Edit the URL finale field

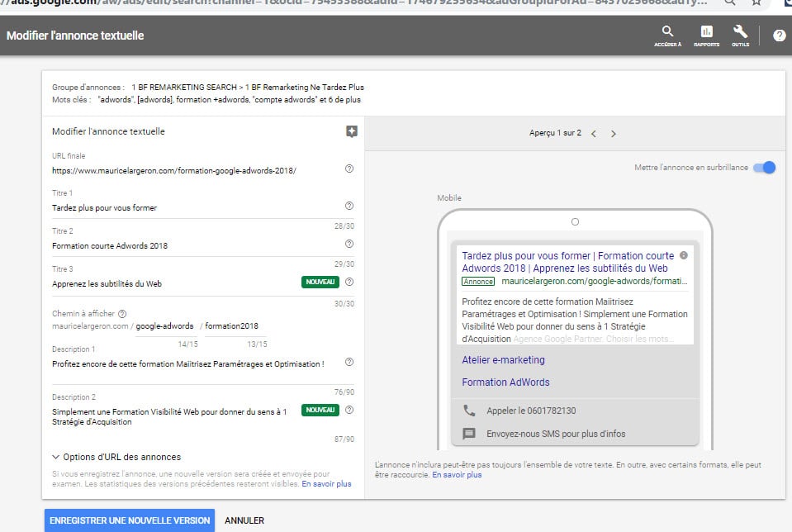click(196, 171)
